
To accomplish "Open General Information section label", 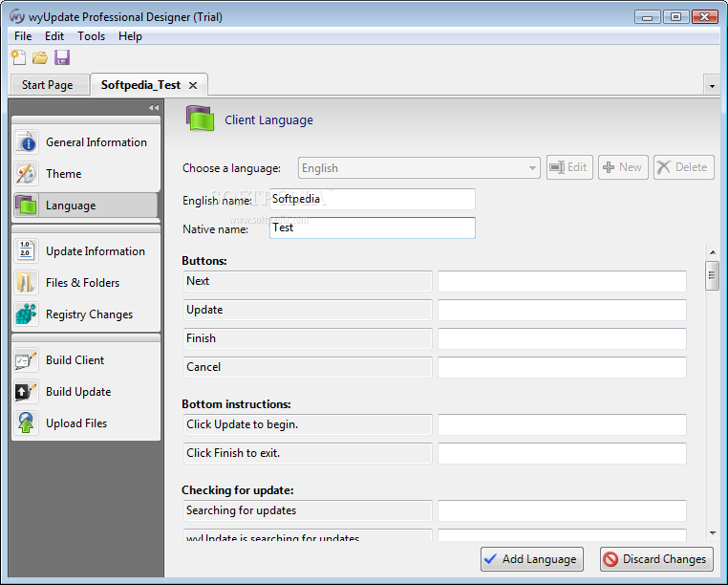I will pyautogui.click(x=96, y=142).
